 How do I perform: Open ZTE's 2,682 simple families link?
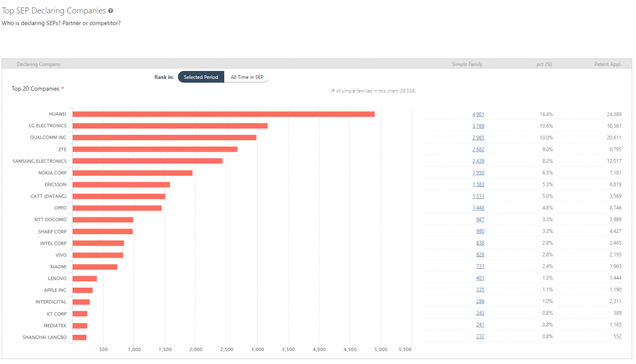477,149
